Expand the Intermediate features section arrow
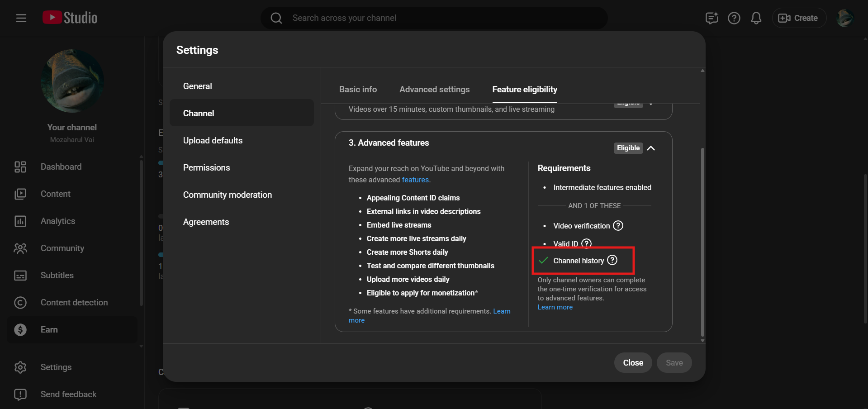Image resolution: width=868 pixels, height=409 pixels. tap(651, 104)
